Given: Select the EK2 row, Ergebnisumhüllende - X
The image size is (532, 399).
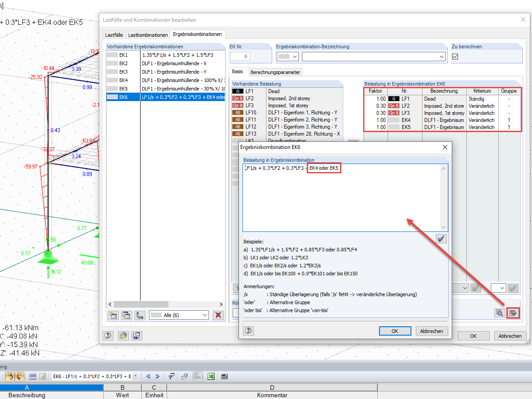Looking at the screenshot, I should [165, 63].
